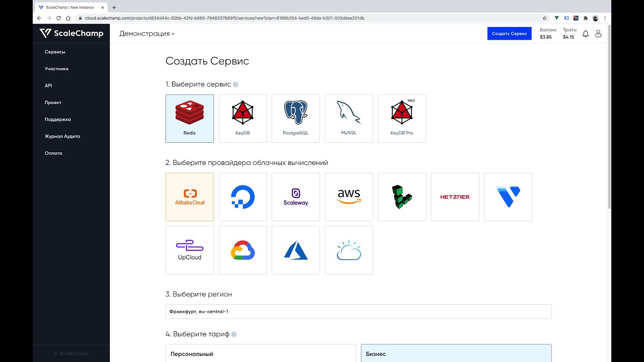This screenshot has height=362, width=644.
Task: Choose the KeyDB service card
Action: coord(243,119)
